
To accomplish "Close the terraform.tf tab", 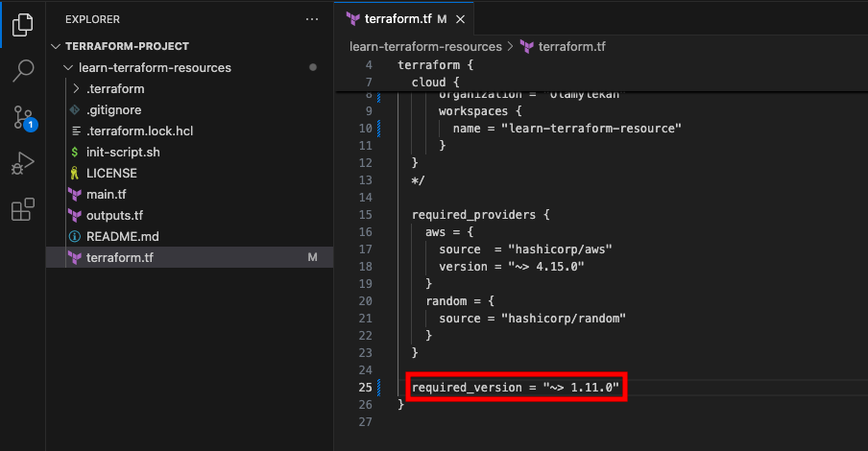I will (460, 19).
